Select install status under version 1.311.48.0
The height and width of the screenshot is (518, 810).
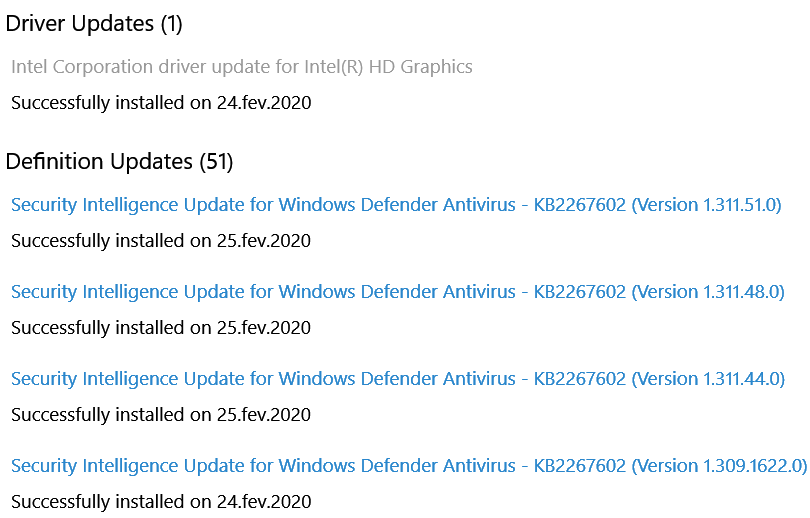pyautogui.click(x=161, y=328)
